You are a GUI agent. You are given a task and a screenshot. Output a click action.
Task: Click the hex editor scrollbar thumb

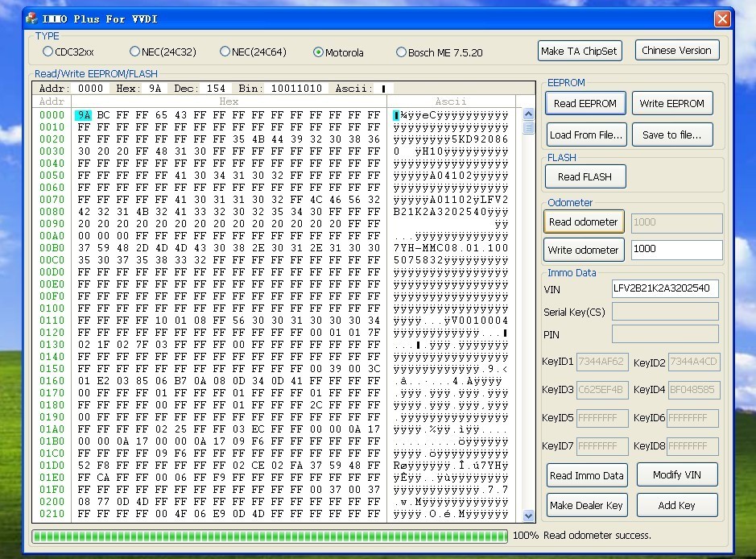(x=528, y=128)
